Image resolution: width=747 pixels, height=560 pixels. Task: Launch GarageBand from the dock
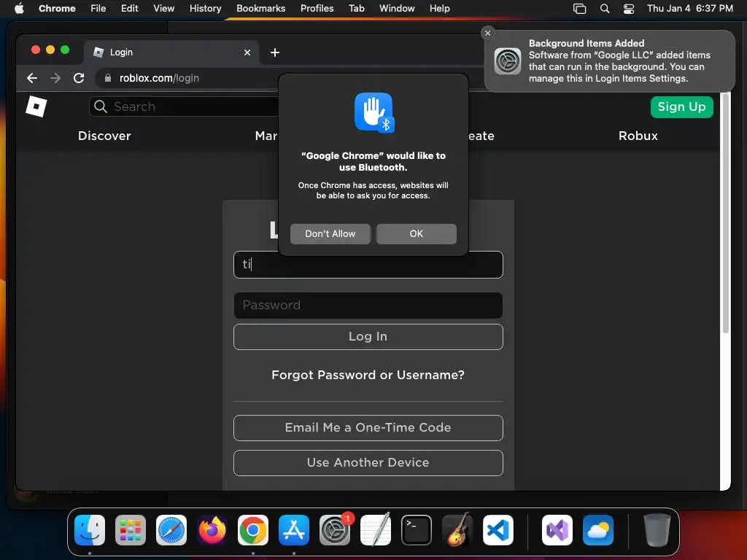point(457,530)
